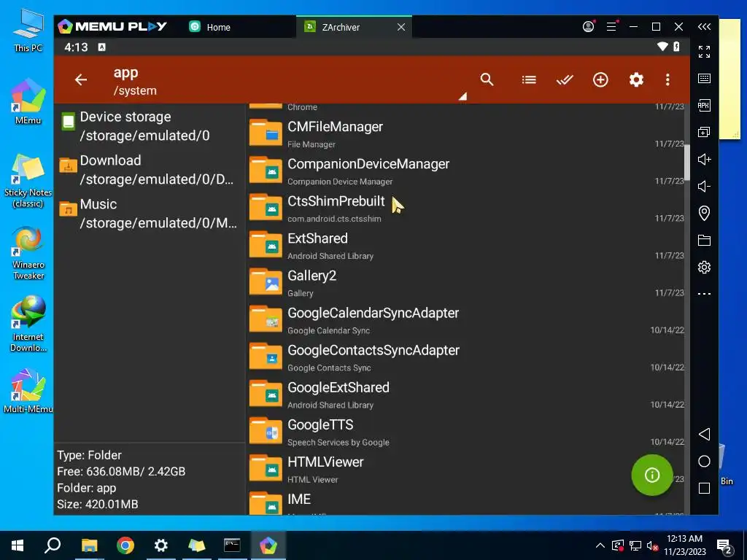Screen dimensions: 747x560
Task: Open Multi-MEmu desktop shortcut
Action: (x=28, y=392)
